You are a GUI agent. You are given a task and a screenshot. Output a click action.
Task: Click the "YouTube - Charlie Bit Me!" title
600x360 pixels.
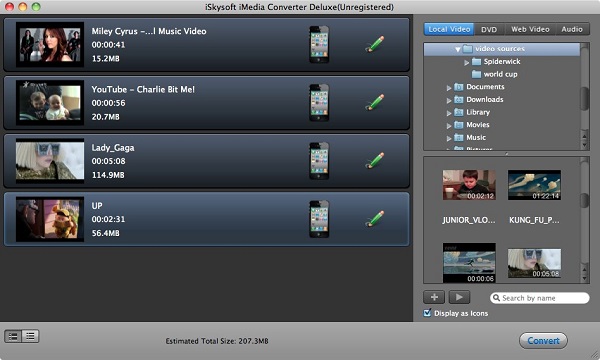coord(143,89)
